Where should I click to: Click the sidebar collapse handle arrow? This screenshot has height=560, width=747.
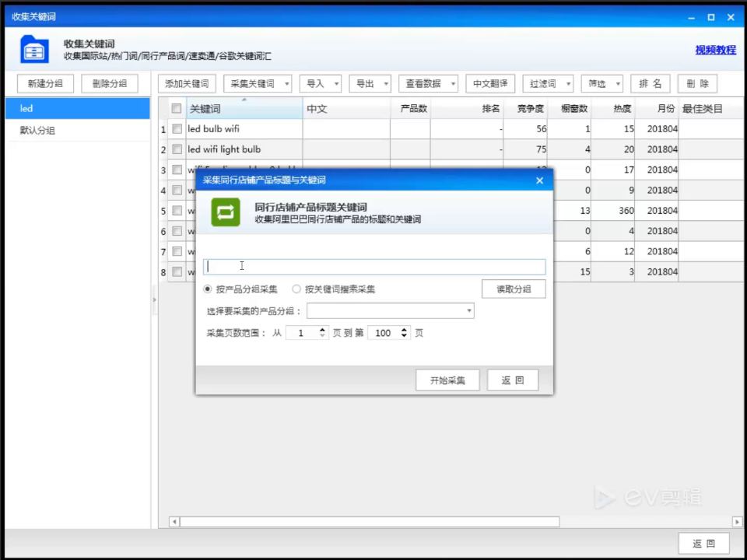pyautogui.click(x=154, y=299)
